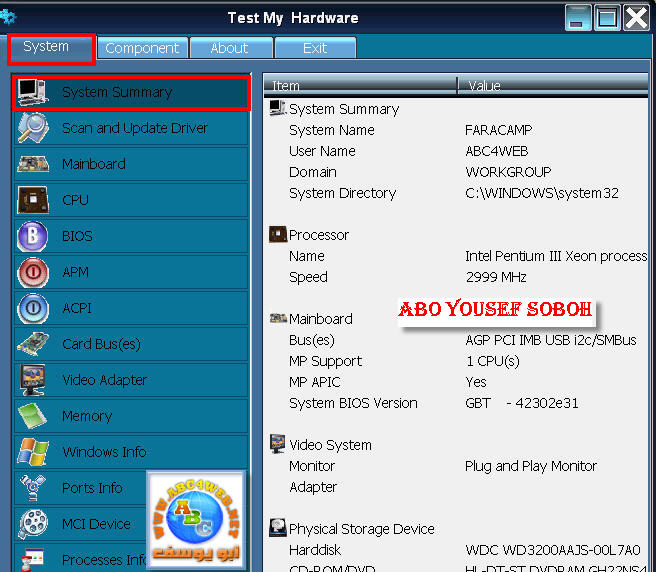656x572 pixels.
Task: Open Video Adapter details
Action: [131, 380]
